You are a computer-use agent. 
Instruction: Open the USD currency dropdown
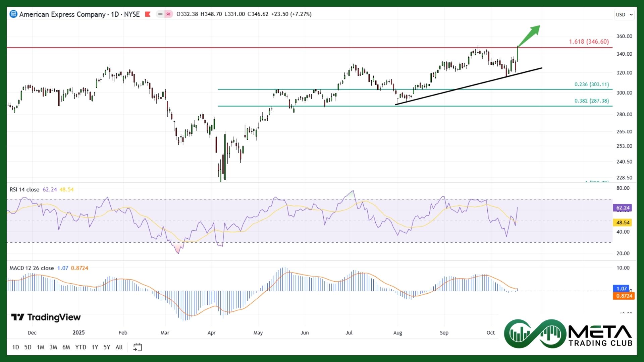point(624,15)
